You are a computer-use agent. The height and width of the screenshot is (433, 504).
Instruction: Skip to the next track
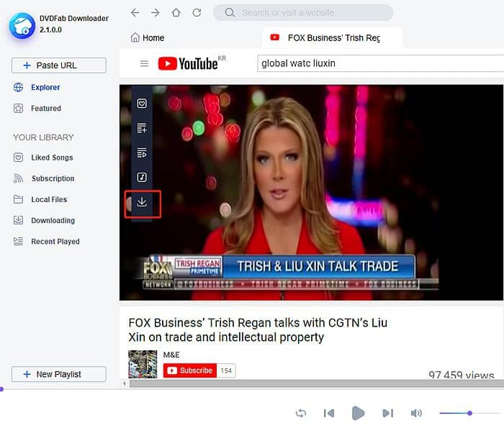pos(387,413)
